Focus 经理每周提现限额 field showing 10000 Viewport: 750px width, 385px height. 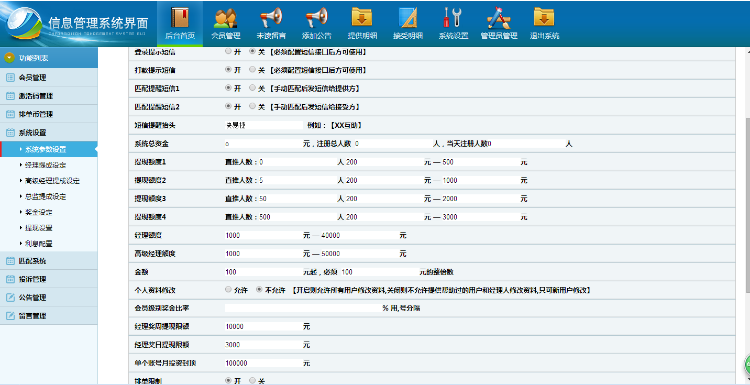pos(264,327)
